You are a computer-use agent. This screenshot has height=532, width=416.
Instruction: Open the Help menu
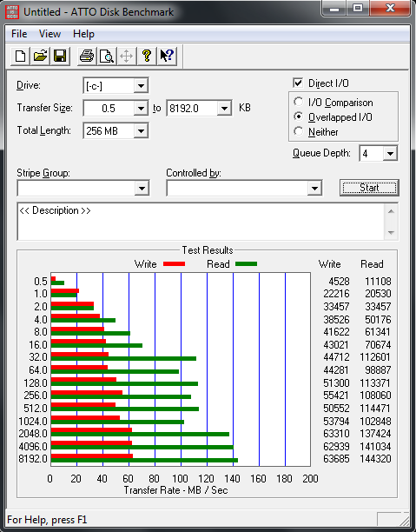tap(83, 34)
